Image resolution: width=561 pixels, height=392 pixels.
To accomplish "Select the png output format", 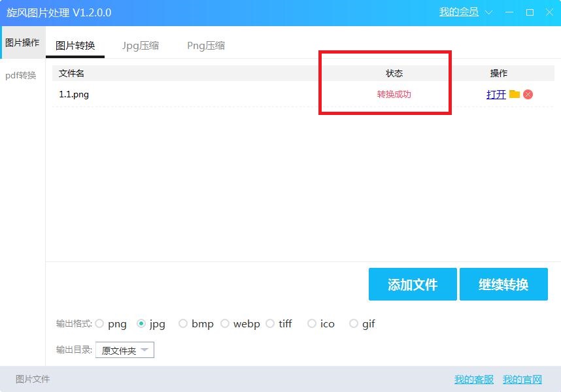I will 100,323.
